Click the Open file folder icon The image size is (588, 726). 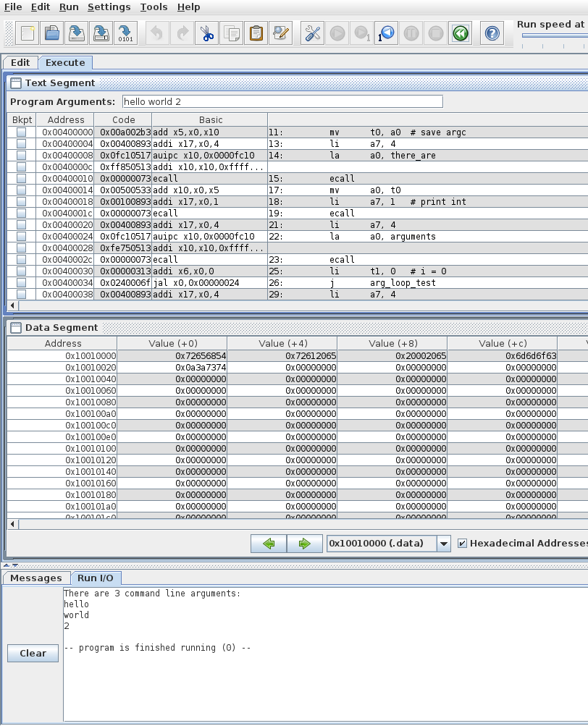[x=52, y=33]
